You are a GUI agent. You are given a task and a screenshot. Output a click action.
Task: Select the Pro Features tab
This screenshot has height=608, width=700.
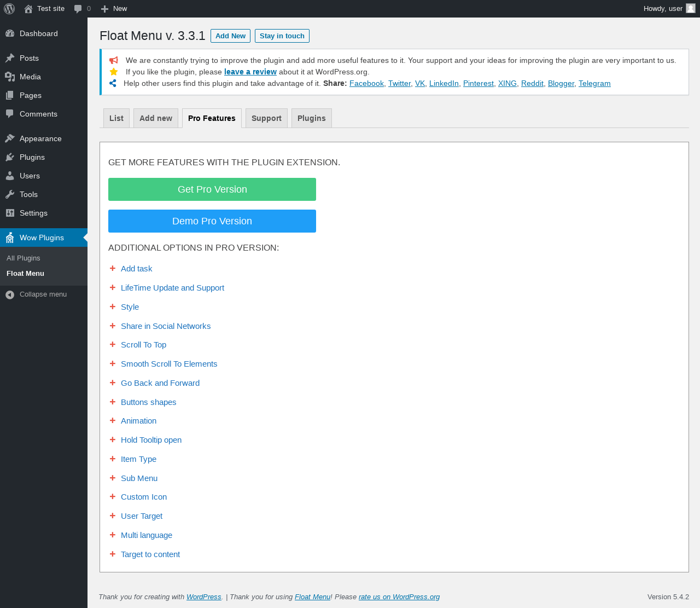click(x=212, y=118)
